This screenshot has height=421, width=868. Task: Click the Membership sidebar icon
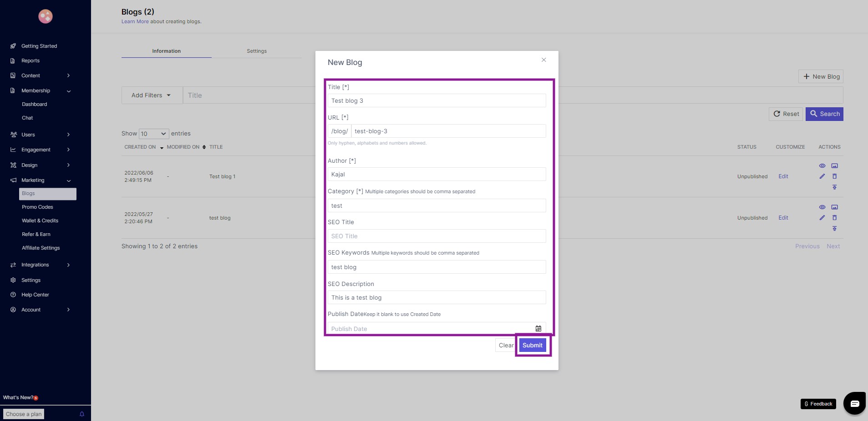(13, 90)
